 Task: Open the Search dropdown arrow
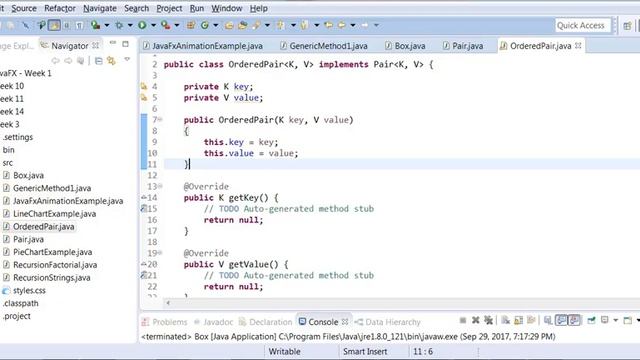267,26
